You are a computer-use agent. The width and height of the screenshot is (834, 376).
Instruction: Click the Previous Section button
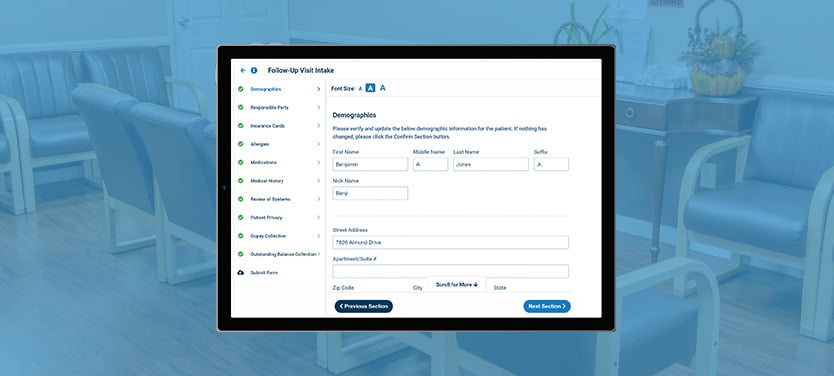[364, 306]
